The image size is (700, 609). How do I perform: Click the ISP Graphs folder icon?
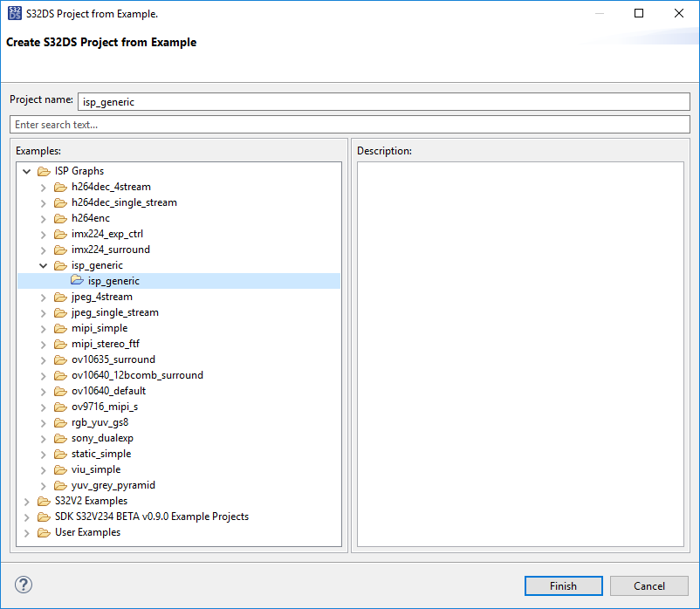click(x=44, y=171)
